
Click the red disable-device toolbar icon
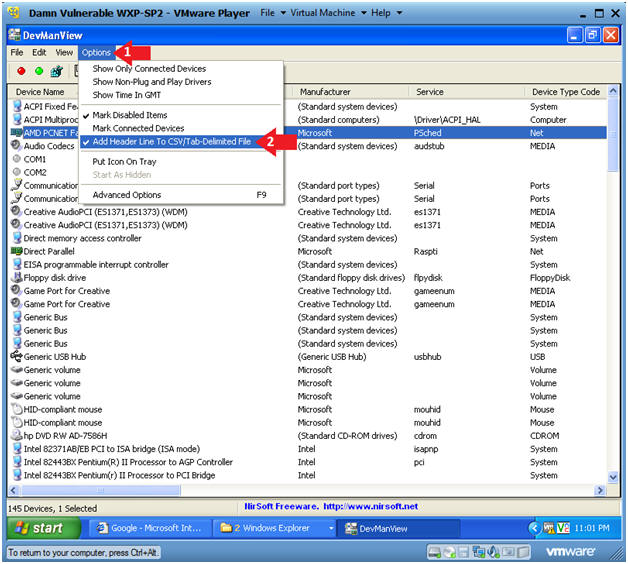pos(21,71)
